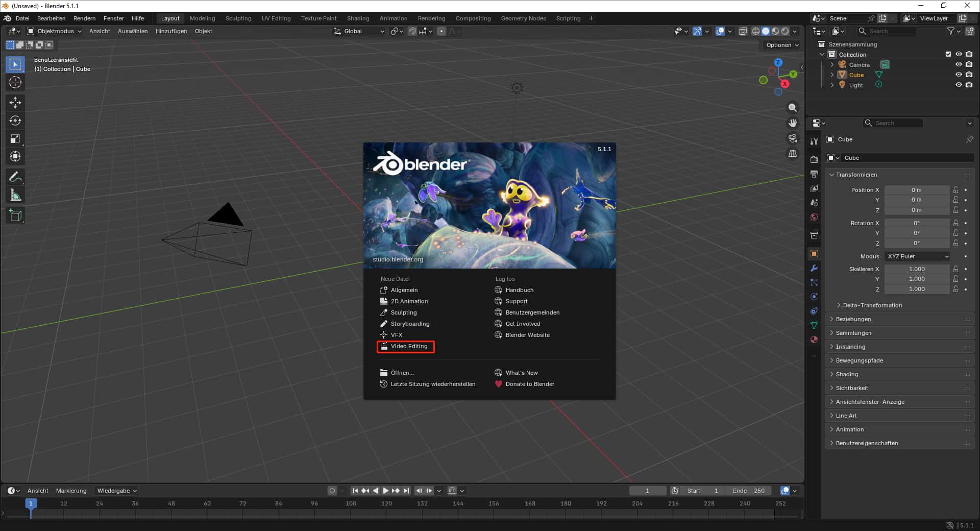Click Letzte Sitzung wiederherstellen
The width and height of the screenshot is (980, 531).
[428, 384]
